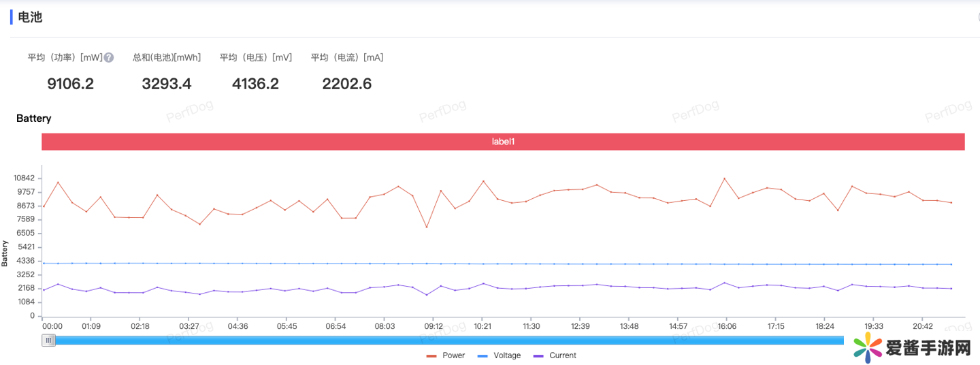
Task: Click the Current line peak near 16:06
Action: coord(724,283)
